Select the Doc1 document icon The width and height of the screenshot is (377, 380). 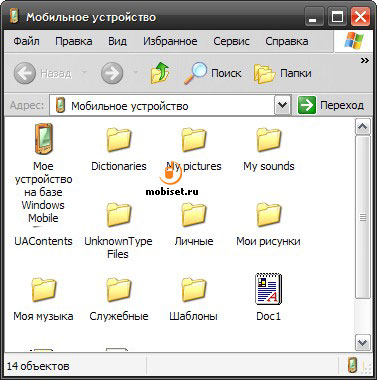click(268, 289)
